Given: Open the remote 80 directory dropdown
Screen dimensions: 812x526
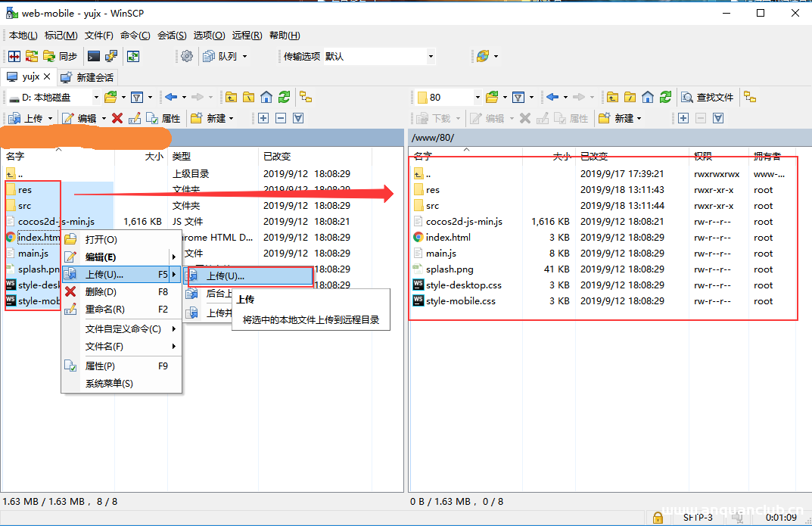Looking at the screenshot, I should click(x=477, y=97).
